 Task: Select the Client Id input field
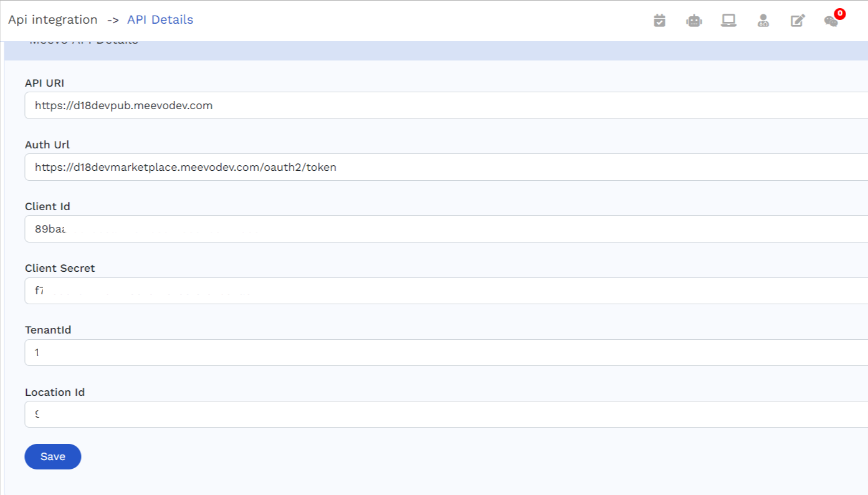point(446,229)
